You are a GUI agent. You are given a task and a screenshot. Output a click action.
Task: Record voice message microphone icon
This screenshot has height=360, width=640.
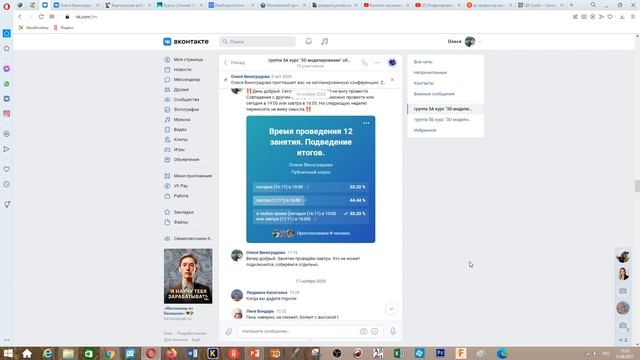point(393,331)
